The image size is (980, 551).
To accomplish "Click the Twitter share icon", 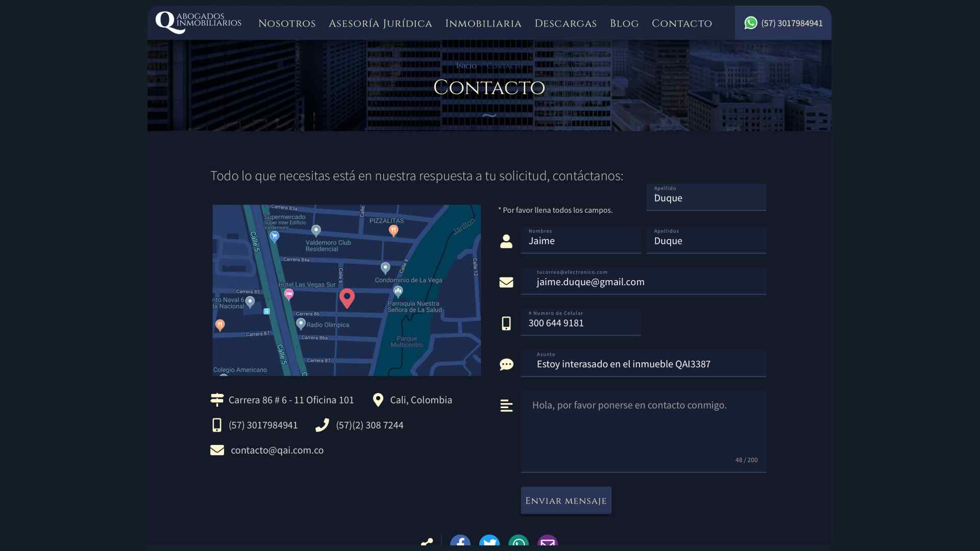I will [489, 543].
